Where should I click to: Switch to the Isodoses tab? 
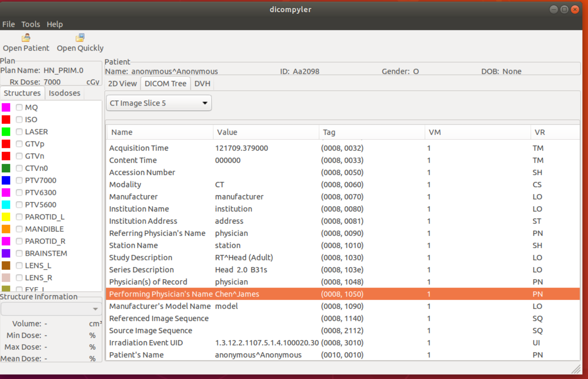click(x=64, y=93)
